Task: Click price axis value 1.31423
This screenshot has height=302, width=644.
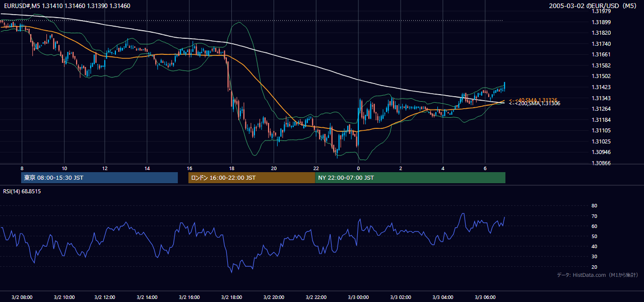Action: [601, 87]
